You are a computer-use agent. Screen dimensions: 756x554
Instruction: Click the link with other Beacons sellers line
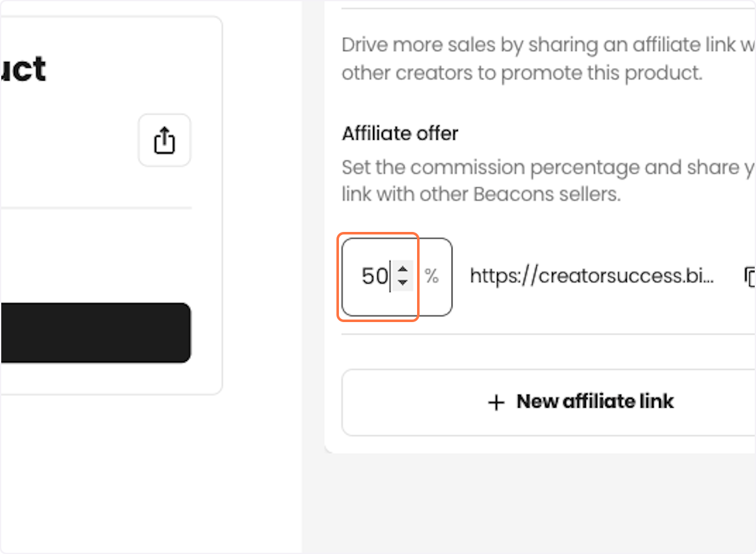tap(481, 194)
